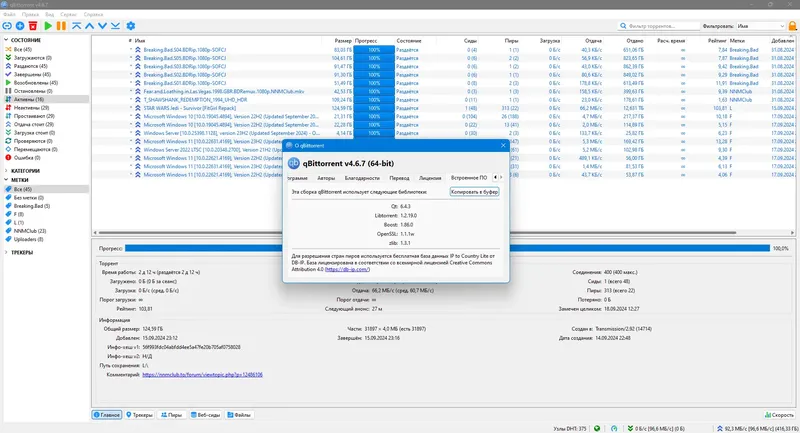Move torrent to bottom of queue icon
Viewport: 800px width, 433px height.
116,26
